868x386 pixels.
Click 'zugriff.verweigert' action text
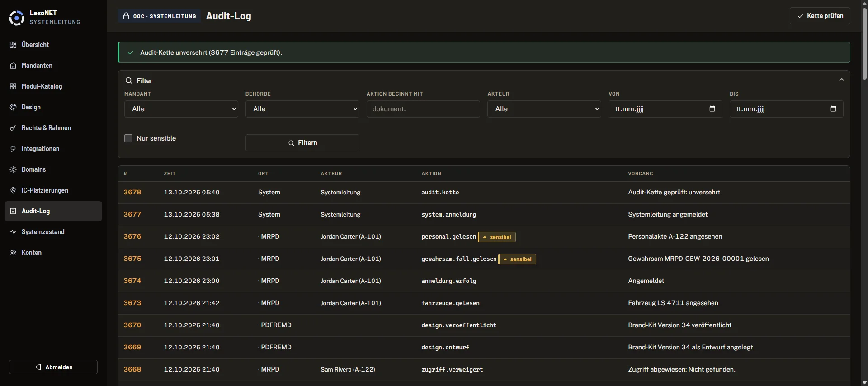tap(452, 369)
